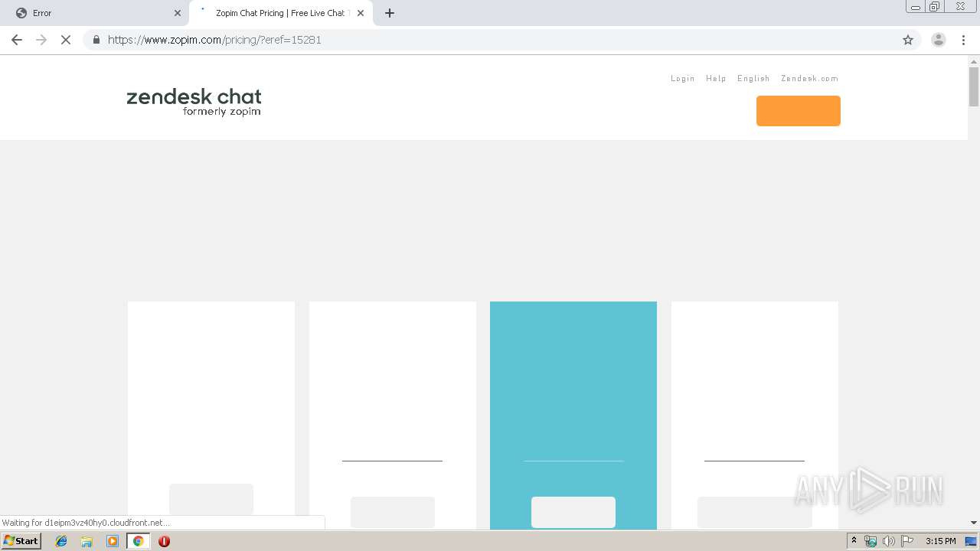Click the page vertical scrollbar thumb

[x=974, y=86]
